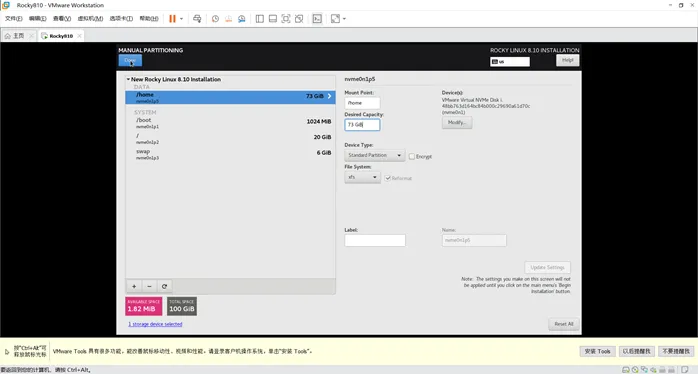Viewport: 698px width, 374px height.
Task: Click the stretch guest display icon
Action: click(x=335, y=19)
